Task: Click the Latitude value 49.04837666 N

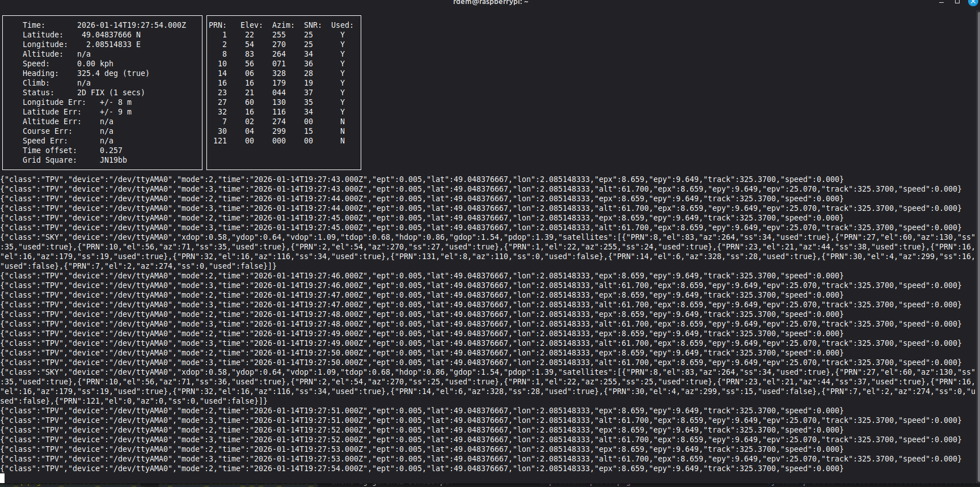Action: [111, 35]
